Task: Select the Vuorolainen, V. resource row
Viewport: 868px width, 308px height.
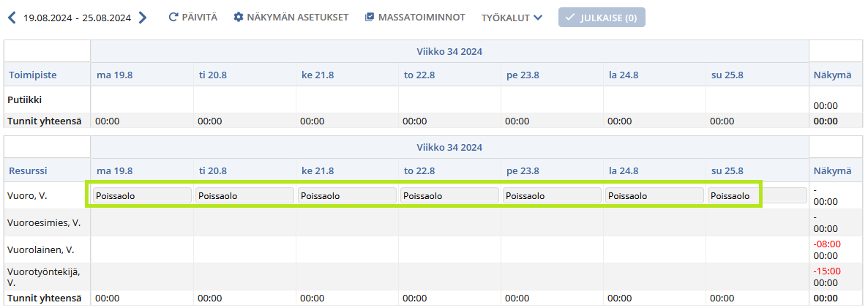Action: click(434, 250)
